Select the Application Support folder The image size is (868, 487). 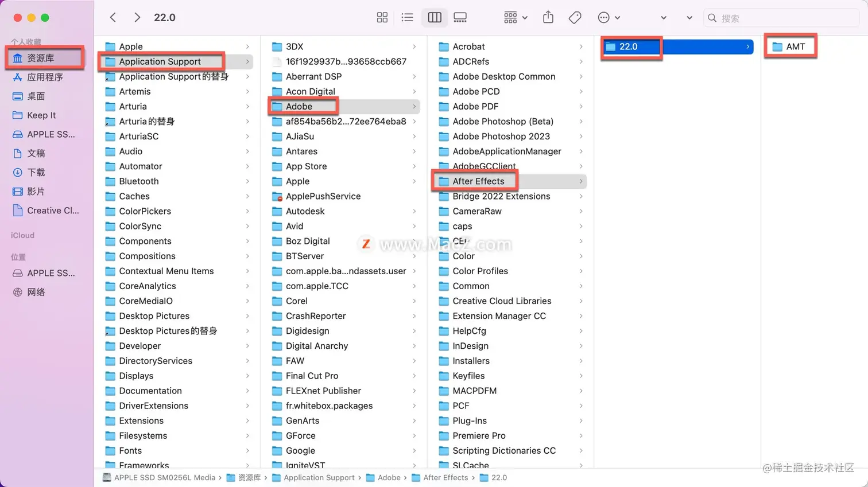160,61
